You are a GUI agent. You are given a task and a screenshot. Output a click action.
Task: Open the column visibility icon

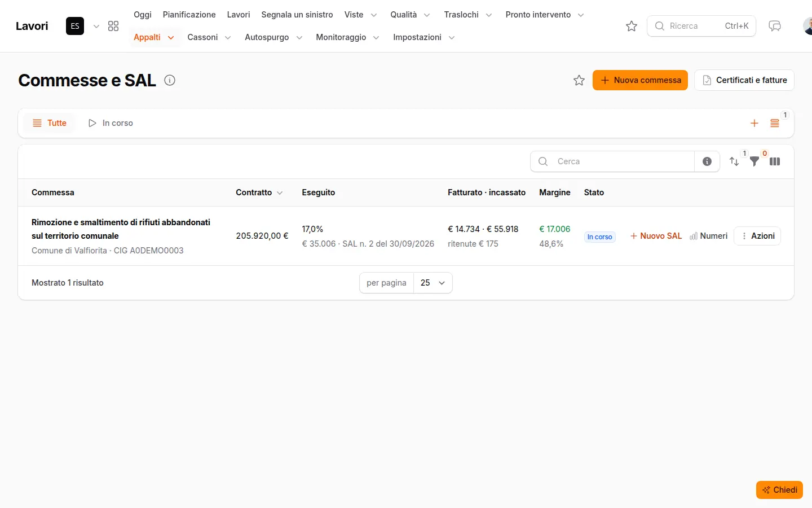775,161
